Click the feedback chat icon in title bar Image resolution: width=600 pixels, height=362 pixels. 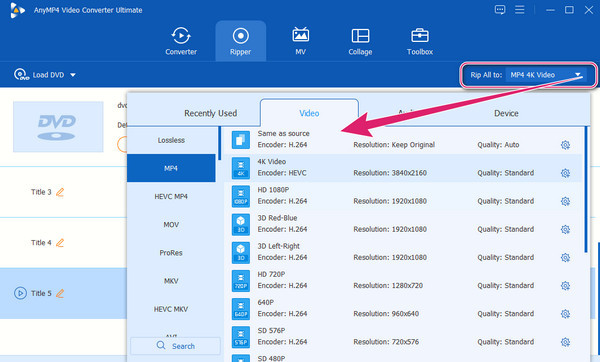[x=500, y=10]
